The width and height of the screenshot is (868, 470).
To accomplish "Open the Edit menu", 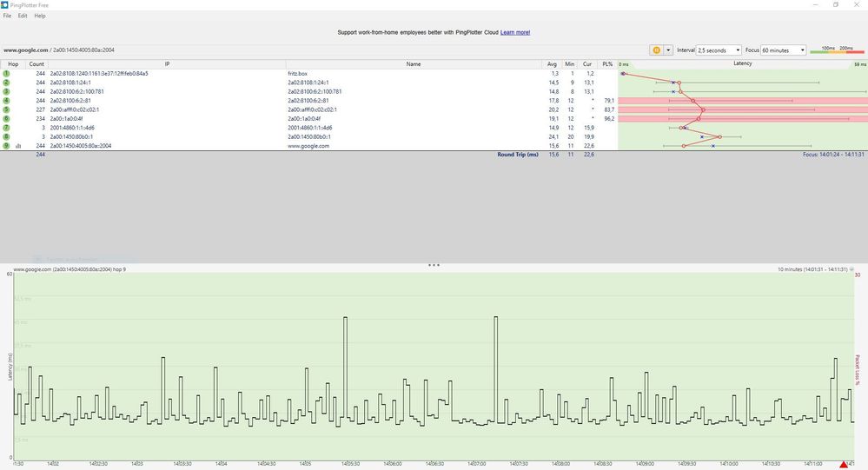I will [x=22, y=16].
